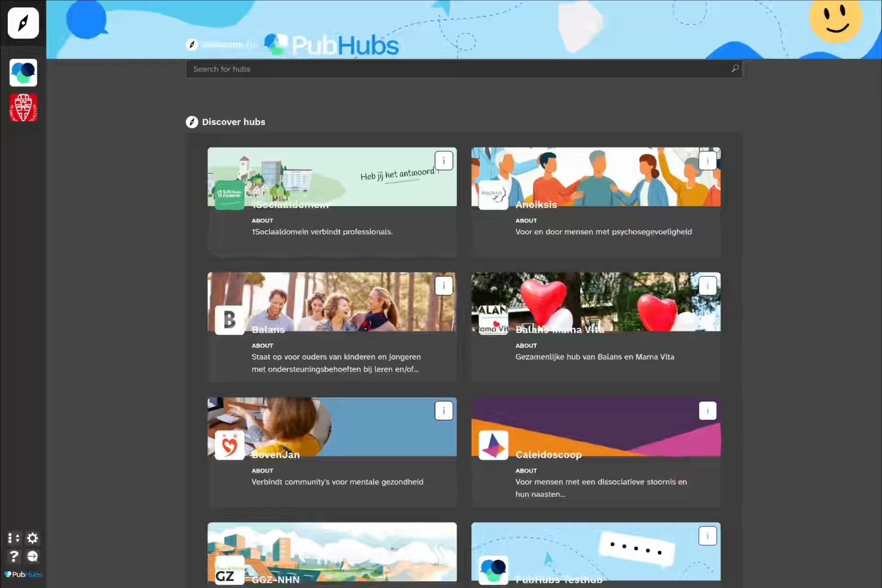The height and width of the screenshot is (588, 882).
Task: Open info for the Balans hub
Action: pos(444,285)
